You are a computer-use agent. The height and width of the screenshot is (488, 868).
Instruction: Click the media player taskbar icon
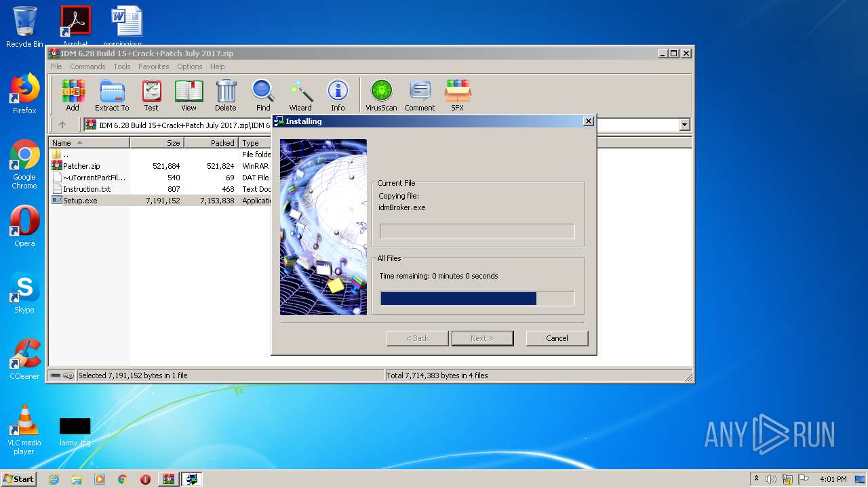100,479
